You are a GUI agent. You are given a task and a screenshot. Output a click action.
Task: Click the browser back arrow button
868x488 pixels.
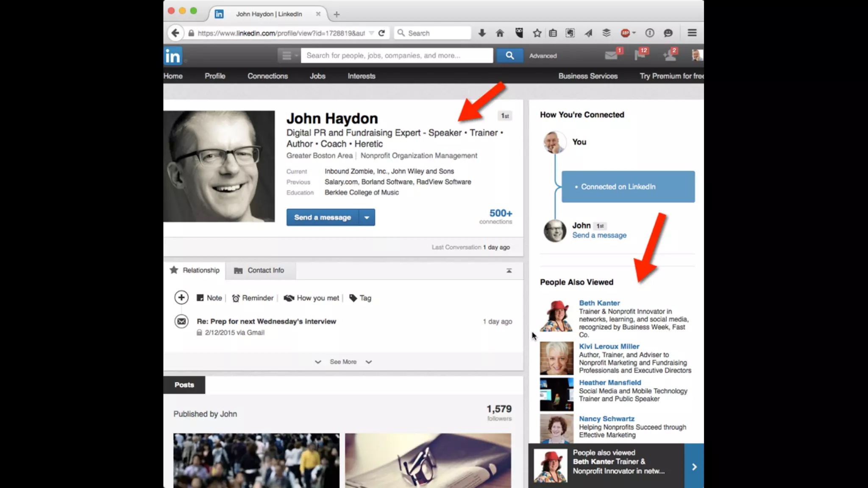pos(175,33)
